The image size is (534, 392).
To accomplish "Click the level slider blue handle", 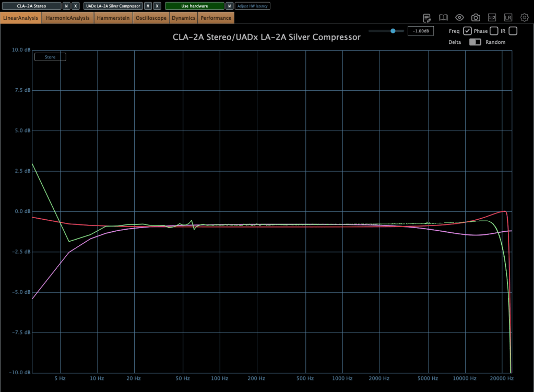I will [x=393, y=31].
